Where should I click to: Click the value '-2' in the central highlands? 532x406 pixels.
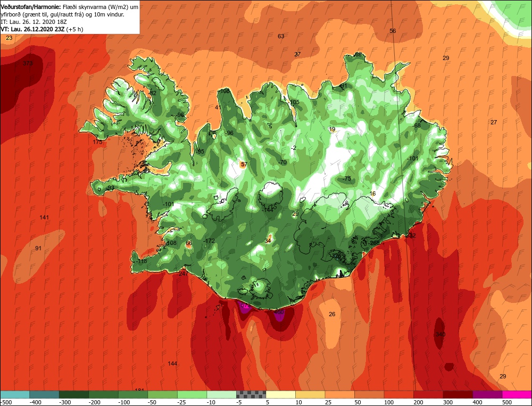294,148
